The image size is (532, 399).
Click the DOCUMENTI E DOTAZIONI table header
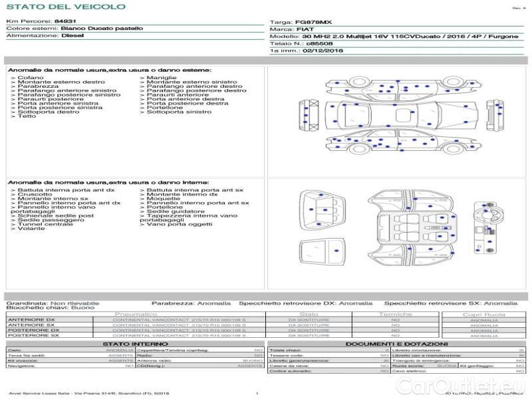point(396,344)
